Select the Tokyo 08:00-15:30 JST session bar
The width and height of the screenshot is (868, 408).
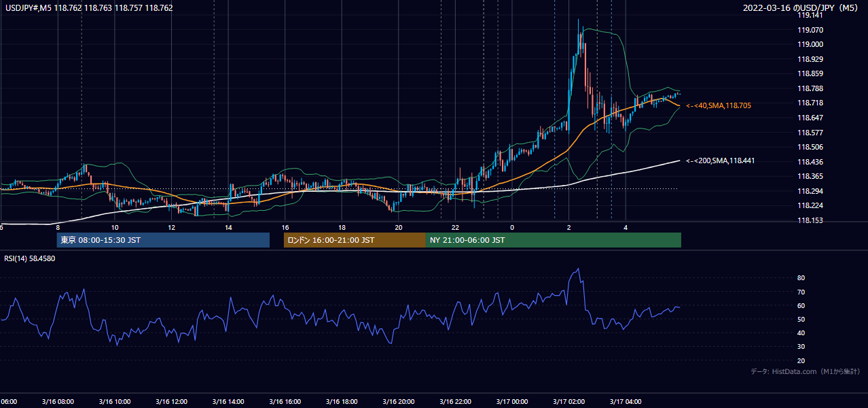[163, 240]
